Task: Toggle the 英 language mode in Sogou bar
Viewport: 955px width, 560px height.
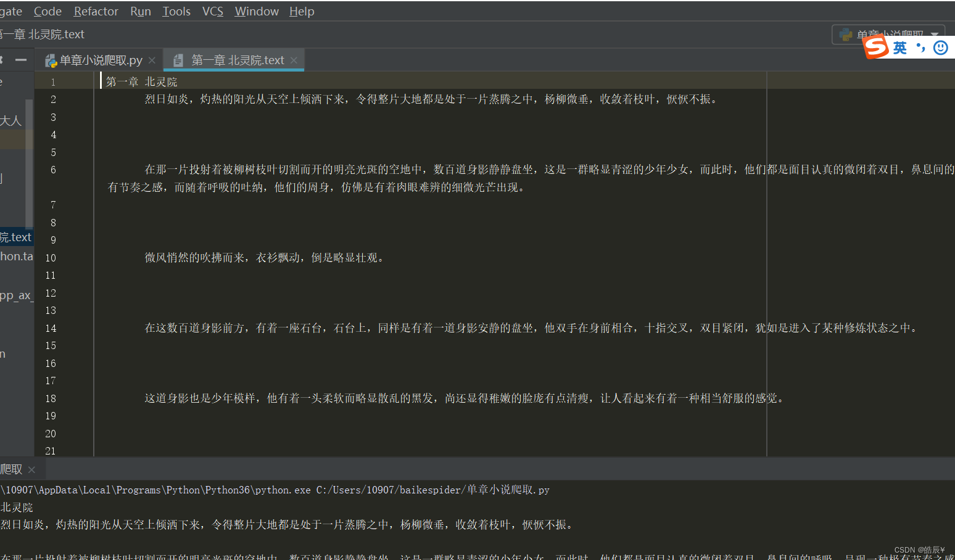Action: [x=900, y=47]
